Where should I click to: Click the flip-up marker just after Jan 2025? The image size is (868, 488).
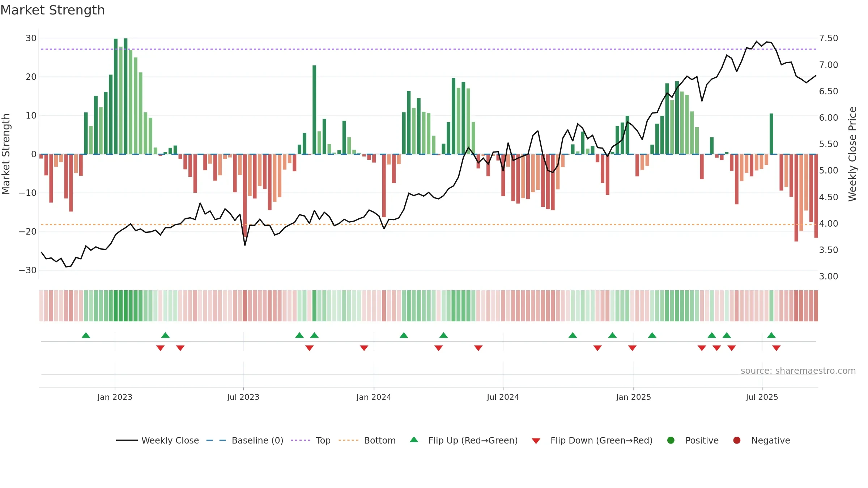click(652, 335)
